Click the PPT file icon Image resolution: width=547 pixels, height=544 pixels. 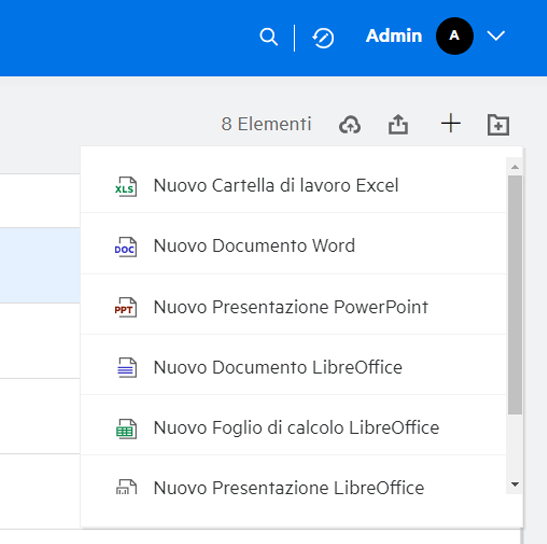(x=126, y=307)
